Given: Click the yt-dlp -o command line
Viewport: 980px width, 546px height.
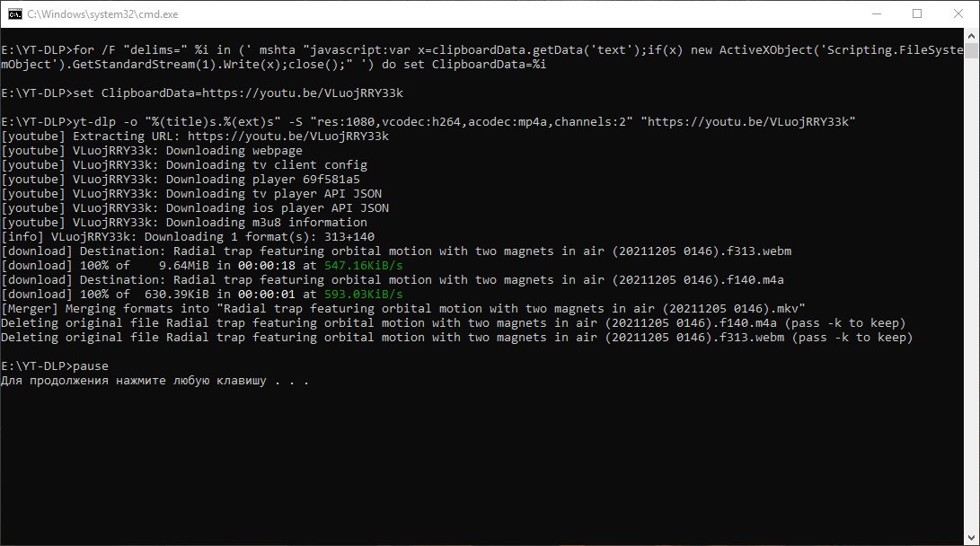Looking at the screenshot, I should [428, 122].
